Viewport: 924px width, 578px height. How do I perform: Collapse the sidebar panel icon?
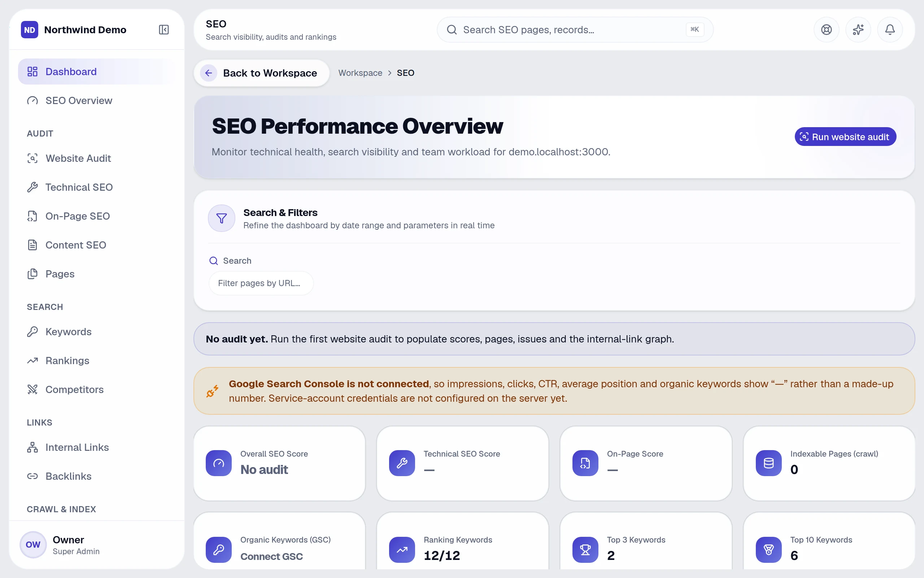(x=164, y=29)
